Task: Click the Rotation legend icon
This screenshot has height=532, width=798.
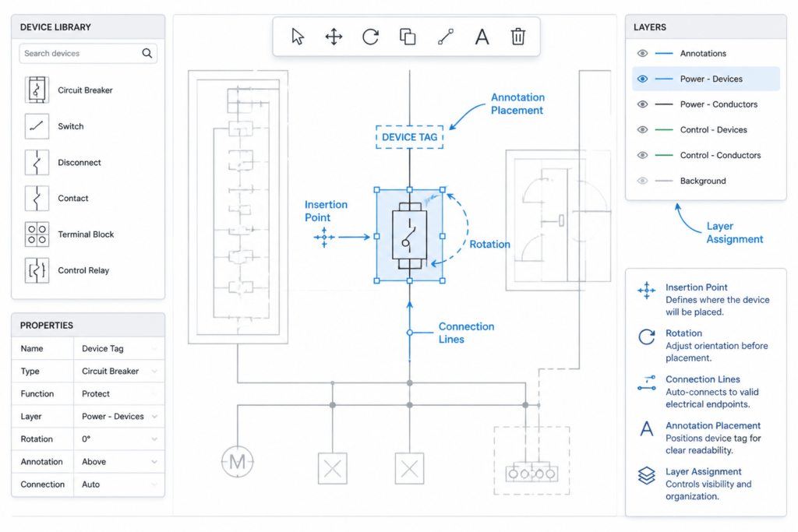Action: tap(646, 336)
